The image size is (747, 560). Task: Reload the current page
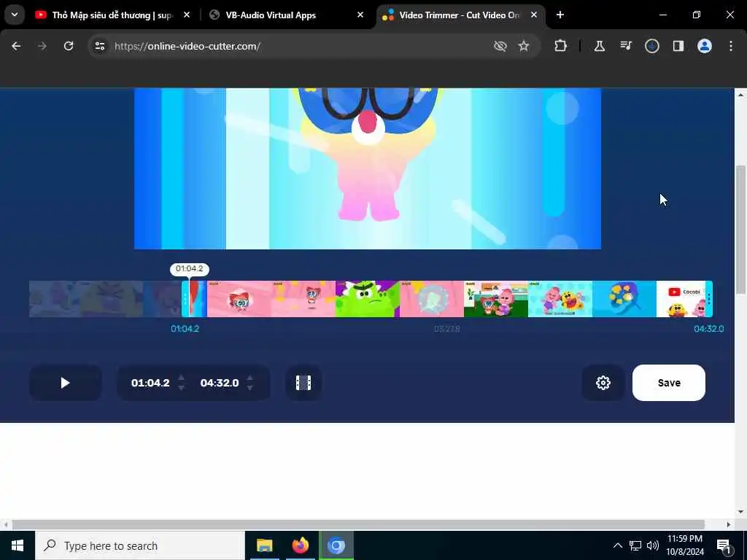point(69,46)
